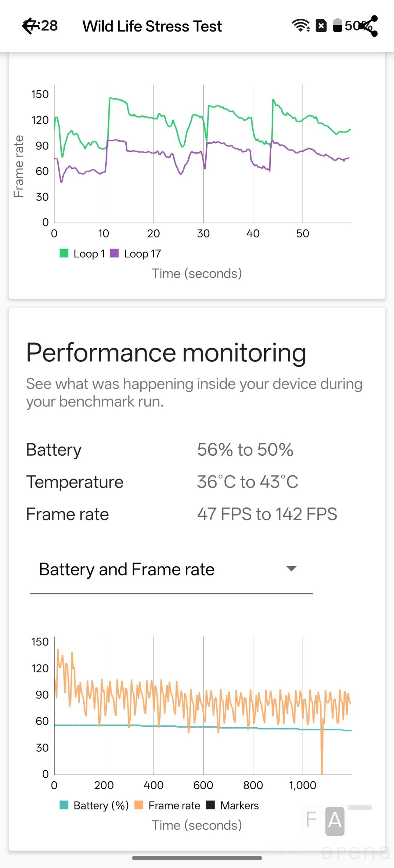The height and width of the screenshot is (868, 394).
Task: Click the dropdown arrow beside chart selector
Action: [291, 569]
